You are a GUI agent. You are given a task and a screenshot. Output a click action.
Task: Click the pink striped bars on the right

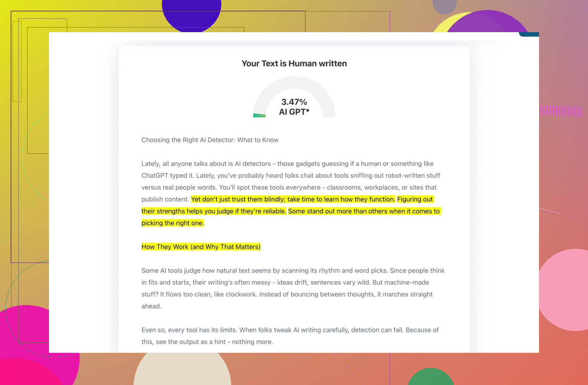(x=561, y=111)
